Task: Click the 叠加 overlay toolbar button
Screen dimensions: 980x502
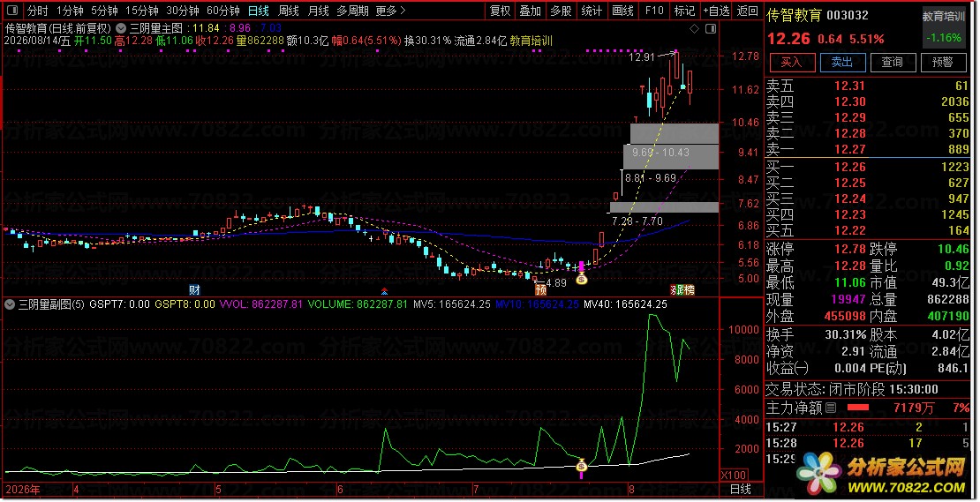Action: (531, 11)
